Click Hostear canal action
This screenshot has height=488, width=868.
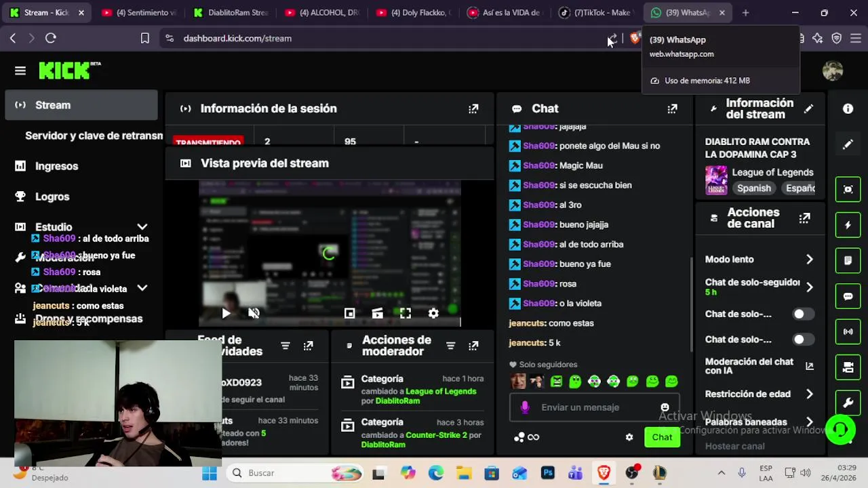[735, 446]
